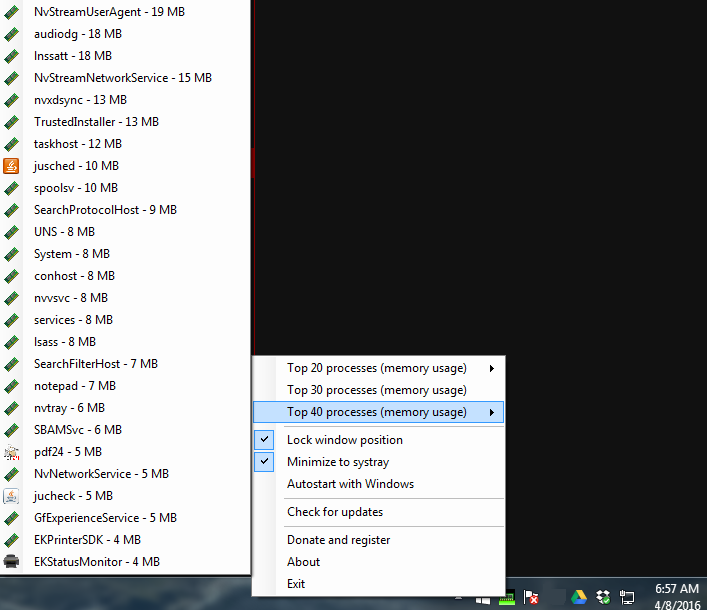This screenshot has height=610, width=707.
Task: Select 'NvStreamNetworkService - 15 MB' entry
Action: [x=125, y=78]
